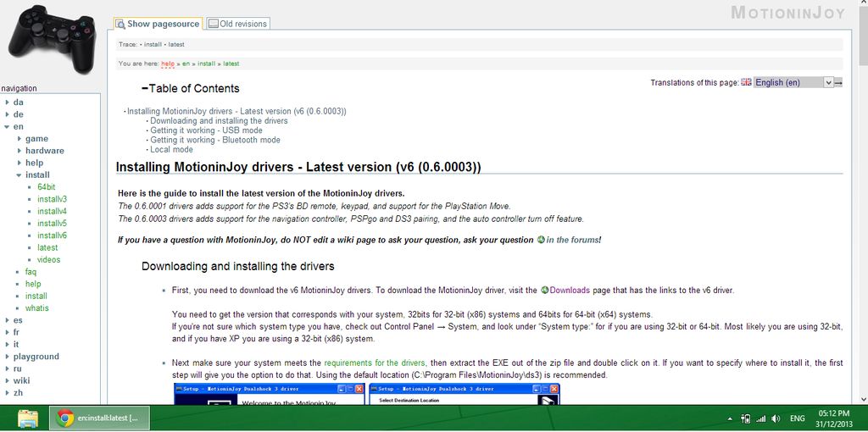Expand the 'da' navigation node

tap(7, 102)
